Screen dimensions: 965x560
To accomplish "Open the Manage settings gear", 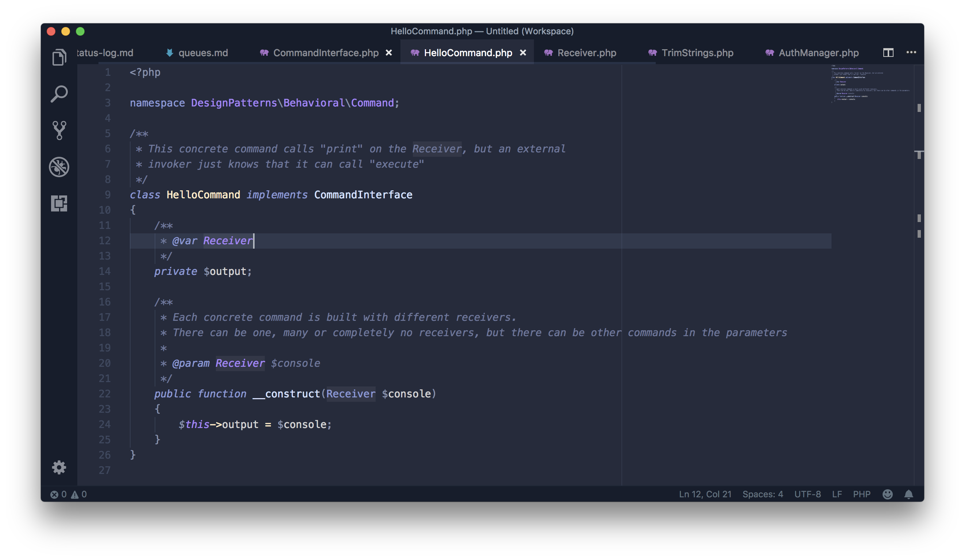I will [x=59, y=467].
